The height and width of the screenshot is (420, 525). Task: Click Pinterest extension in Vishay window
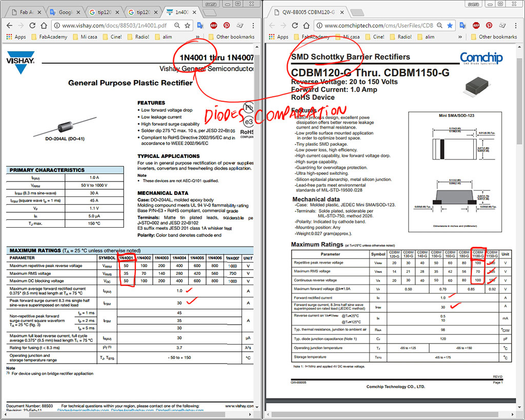pyautogui.click(x=227, y=26)
